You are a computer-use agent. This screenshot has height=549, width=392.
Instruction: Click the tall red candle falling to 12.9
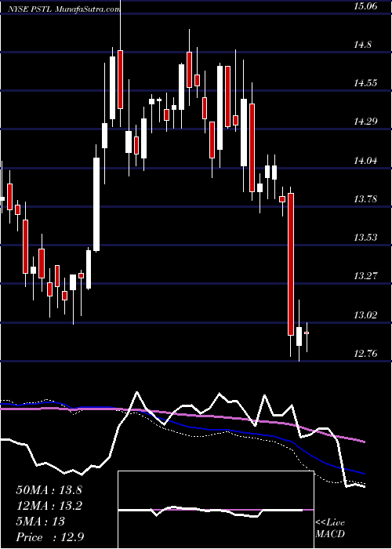291,264
